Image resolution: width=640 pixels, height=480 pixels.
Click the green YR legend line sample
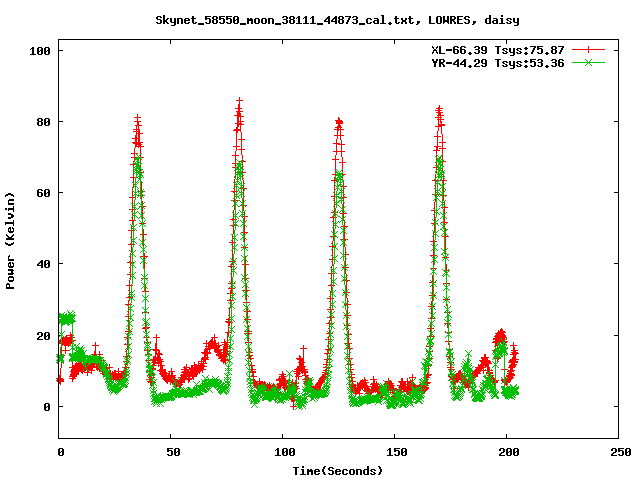588,62
